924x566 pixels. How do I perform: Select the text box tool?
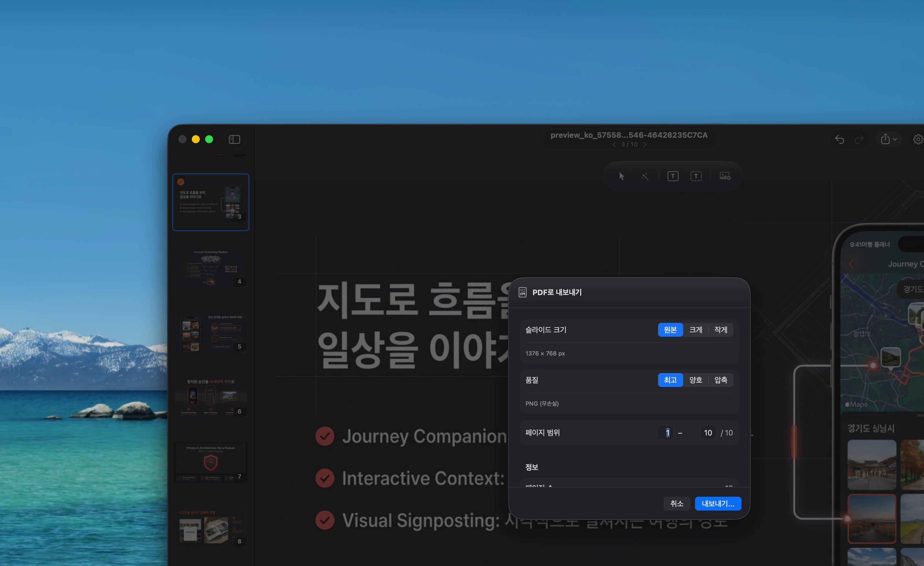(x=673, y=176)
